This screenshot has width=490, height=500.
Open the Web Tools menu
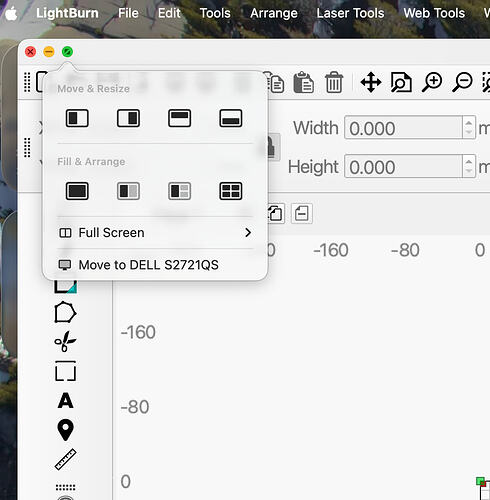point(434,13)
